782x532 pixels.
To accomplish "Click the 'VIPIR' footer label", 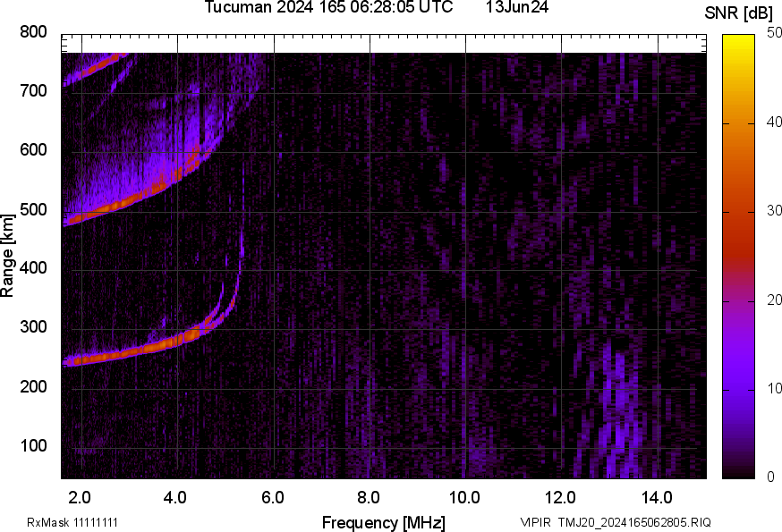I will (536, 523).
